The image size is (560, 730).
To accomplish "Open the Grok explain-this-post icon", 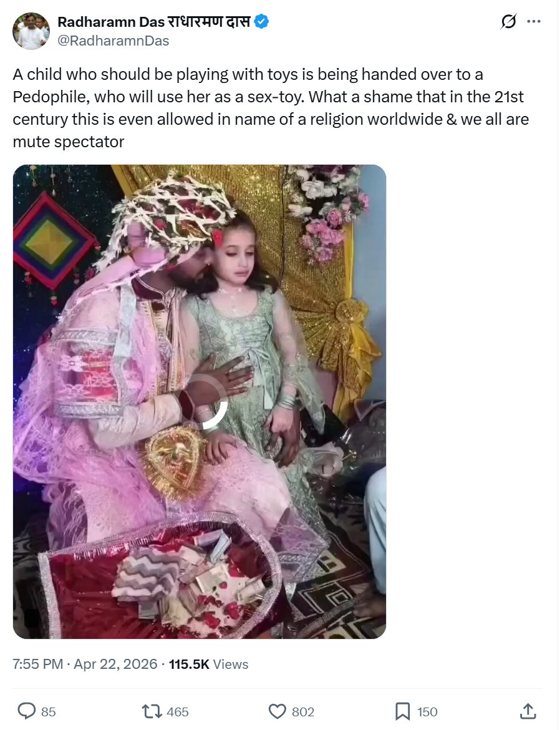I will point(508,21).
